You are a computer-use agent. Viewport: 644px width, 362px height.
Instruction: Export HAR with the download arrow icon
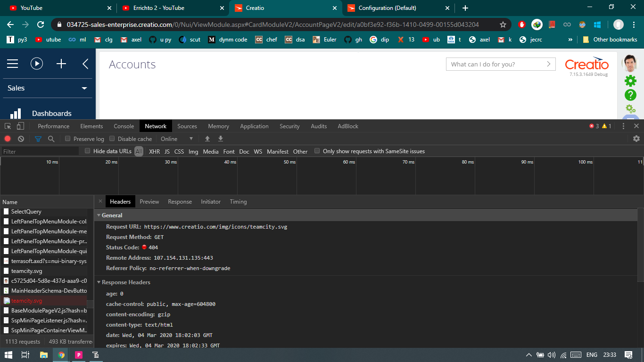220,139
